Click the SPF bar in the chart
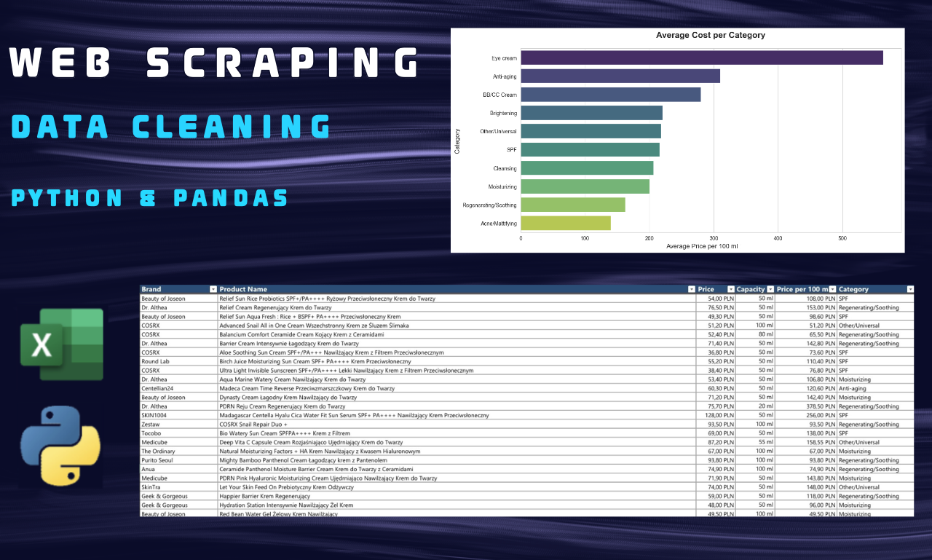 click(x=591, y=149)
